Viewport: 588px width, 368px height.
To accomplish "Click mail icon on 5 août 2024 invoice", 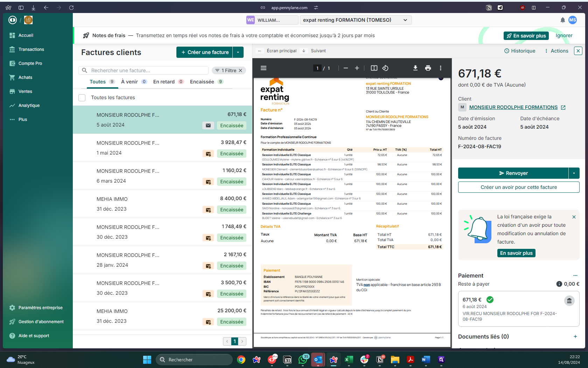I will pos(208,125).
